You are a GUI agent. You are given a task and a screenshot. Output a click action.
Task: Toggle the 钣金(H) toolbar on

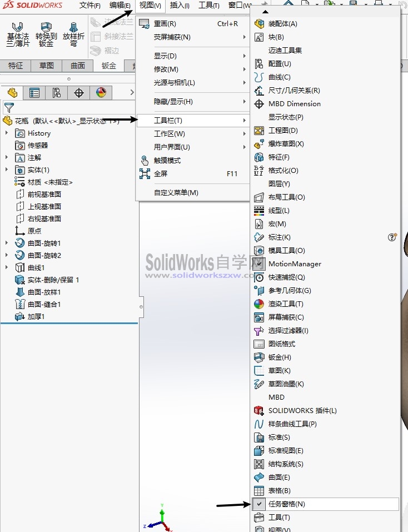[325, 357]
